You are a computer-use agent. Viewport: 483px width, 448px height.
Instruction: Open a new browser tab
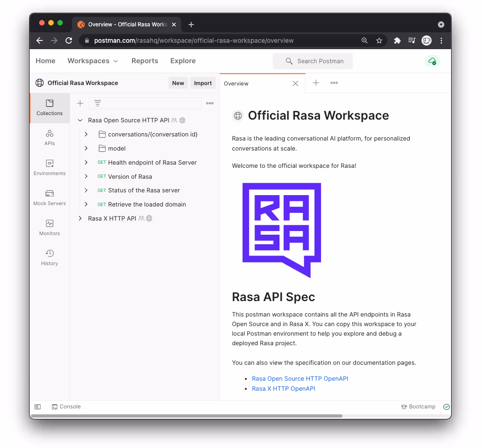[x=191, y=24]
